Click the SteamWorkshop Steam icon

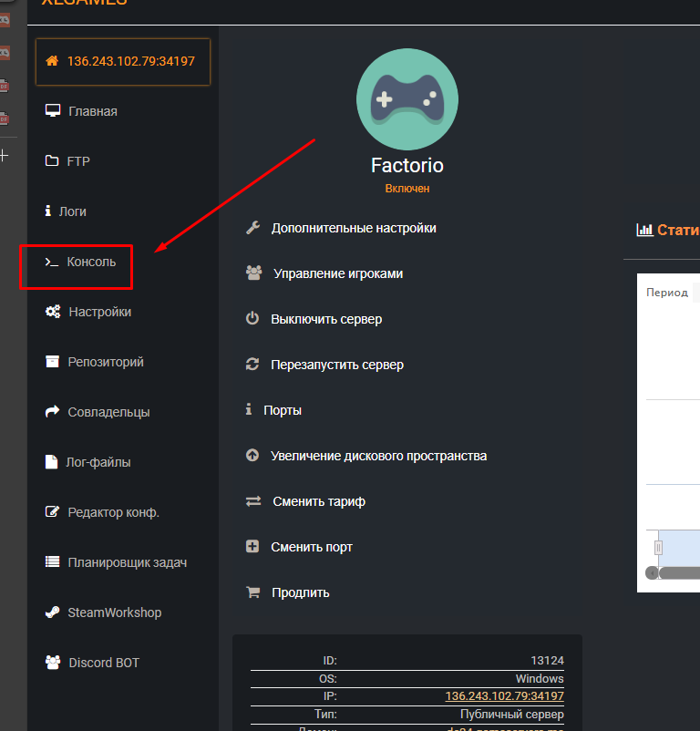(52, 613)
